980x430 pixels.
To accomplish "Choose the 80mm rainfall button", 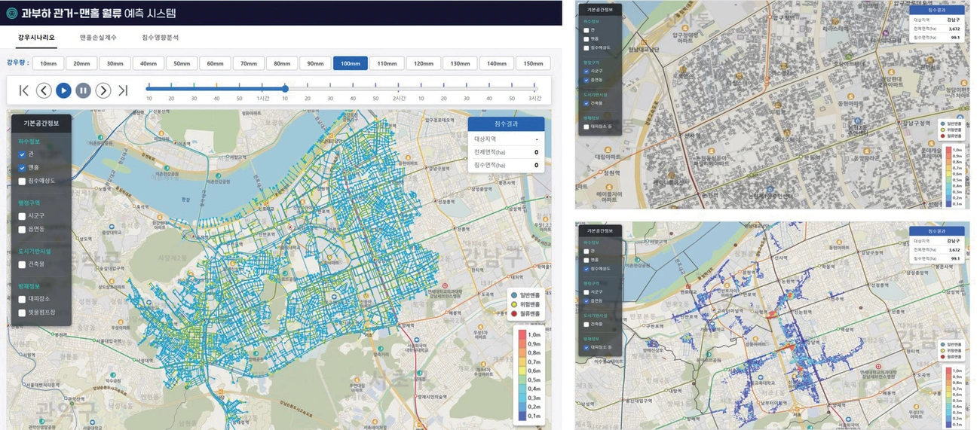I will point(282,63).
